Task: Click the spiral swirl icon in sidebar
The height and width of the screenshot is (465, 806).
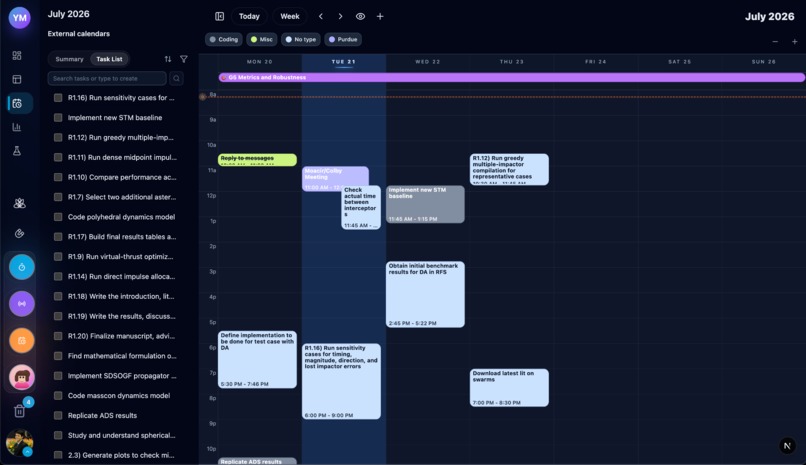Action: coord(20,233)
